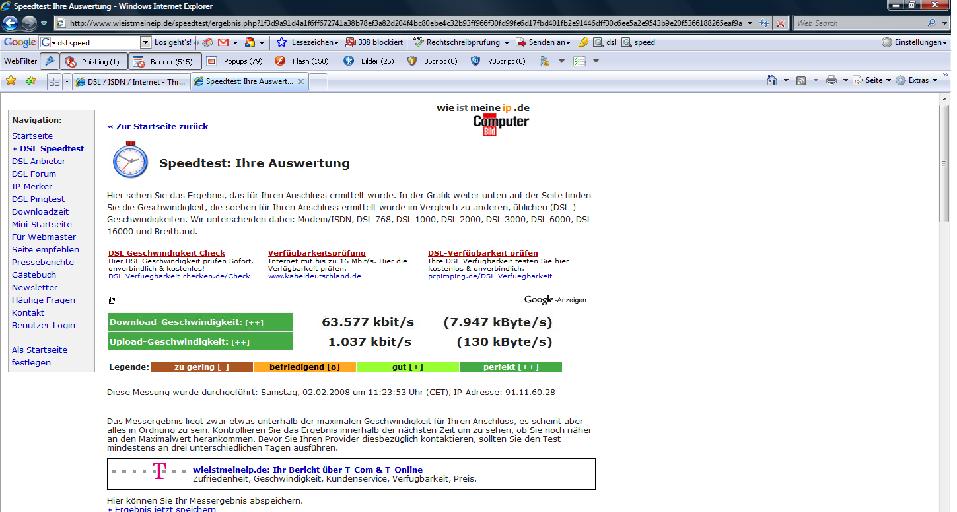
Task: Open the DSL Forum navigation link
Action: click(x=34, y=174)
